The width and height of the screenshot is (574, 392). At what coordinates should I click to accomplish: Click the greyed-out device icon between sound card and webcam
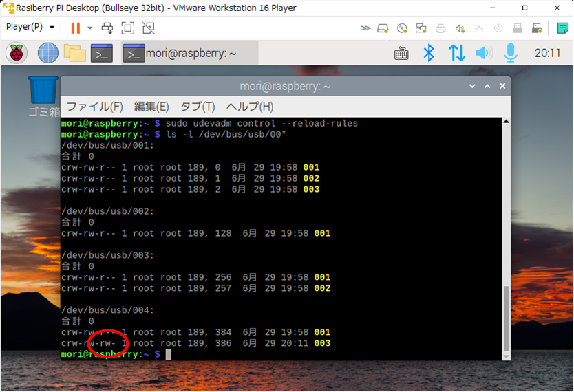click(x=479, y=28)
